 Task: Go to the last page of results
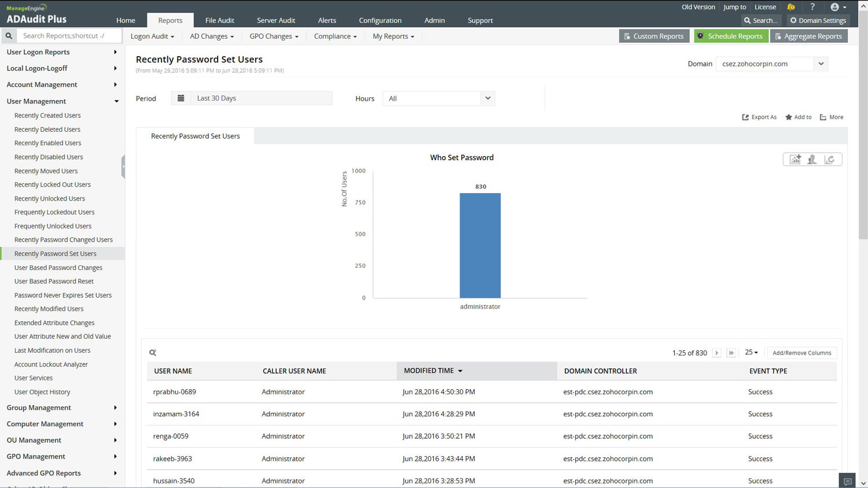[731, 353]
